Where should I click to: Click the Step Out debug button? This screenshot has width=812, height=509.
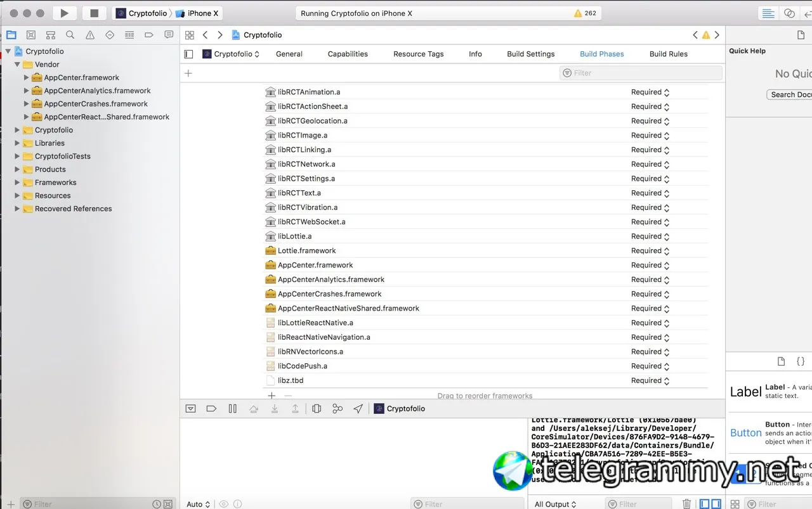pos(295,409)
